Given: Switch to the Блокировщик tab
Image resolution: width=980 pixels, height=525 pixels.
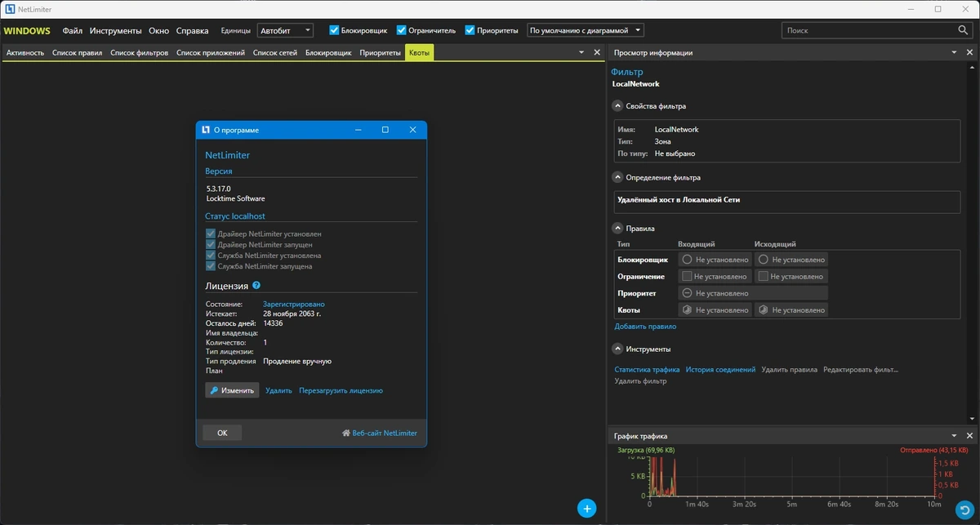Looking at the screenshot, I should pyautogui.click(x=328, y=52).
